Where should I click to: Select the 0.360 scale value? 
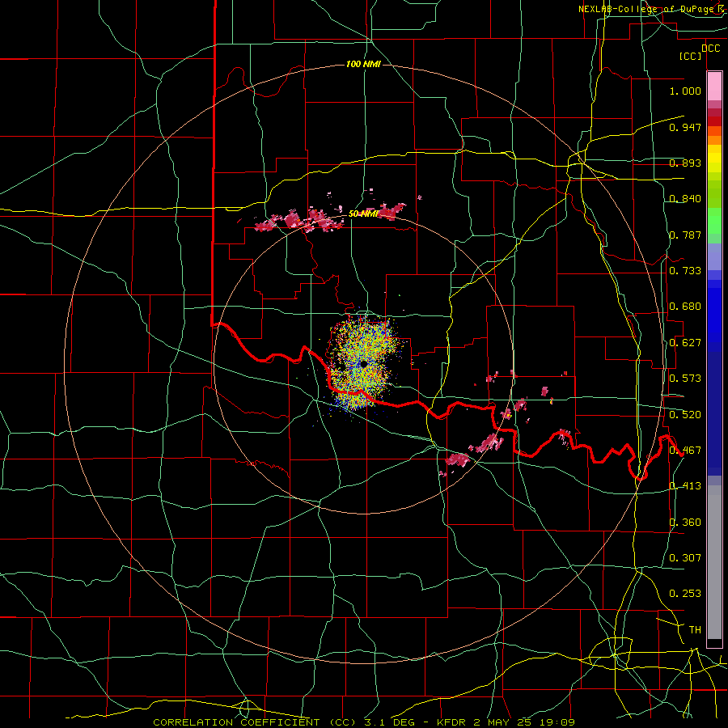[x=685, y=522]
